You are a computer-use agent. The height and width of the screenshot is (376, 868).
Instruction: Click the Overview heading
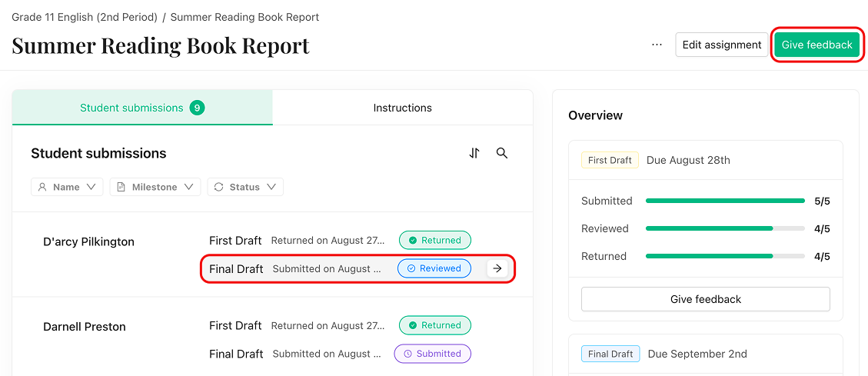point(596,115)
